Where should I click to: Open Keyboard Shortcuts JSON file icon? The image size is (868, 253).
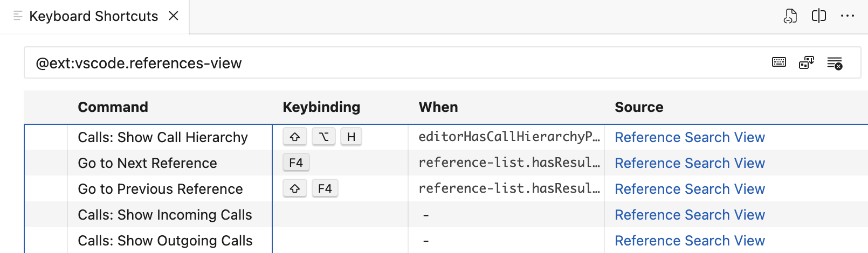point(790,16)
